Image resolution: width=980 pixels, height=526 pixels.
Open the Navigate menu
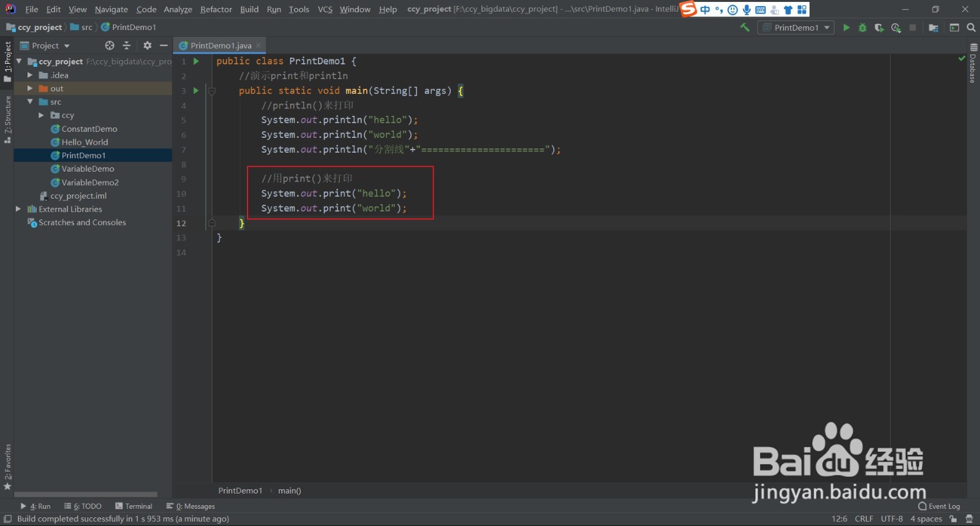tap(111, 9)
